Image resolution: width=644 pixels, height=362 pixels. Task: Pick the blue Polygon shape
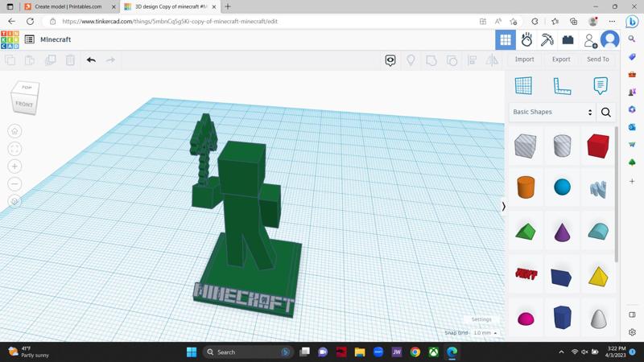pyautogui.click(x=562, y=317)
